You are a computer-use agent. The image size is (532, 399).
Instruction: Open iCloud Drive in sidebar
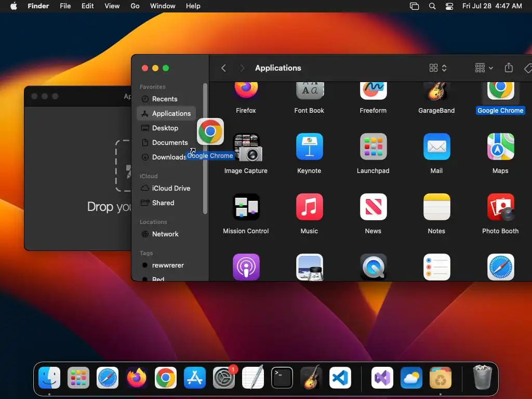[x=166, y=188]
